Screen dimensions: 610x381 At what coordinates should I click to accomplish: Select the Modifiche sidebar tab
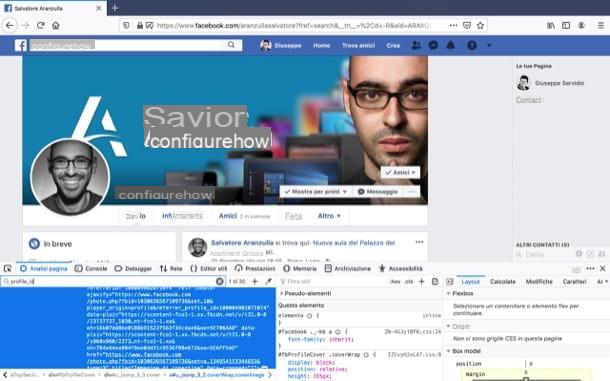pos(539,281)
